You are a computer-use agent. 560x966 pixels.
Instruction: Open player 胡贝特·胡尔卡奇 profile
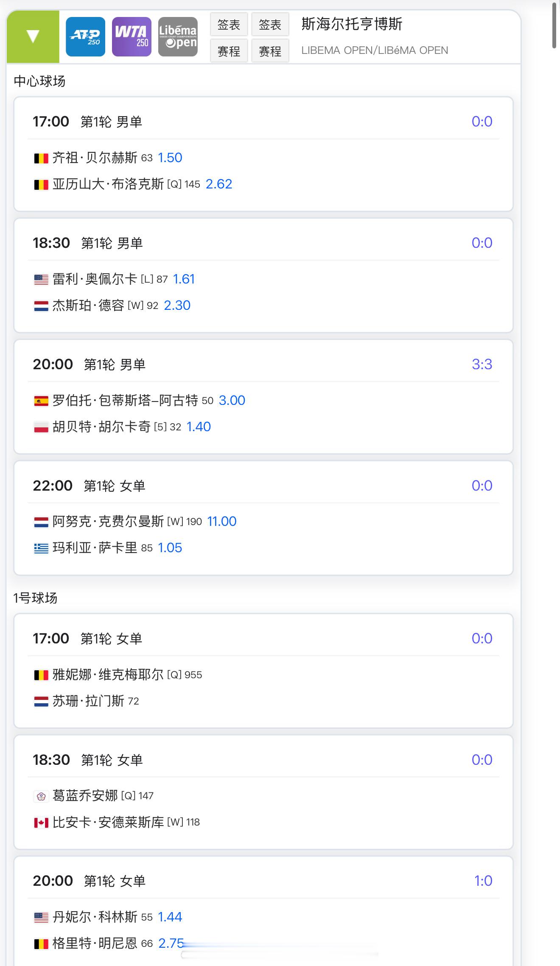(x=101, y=427)
